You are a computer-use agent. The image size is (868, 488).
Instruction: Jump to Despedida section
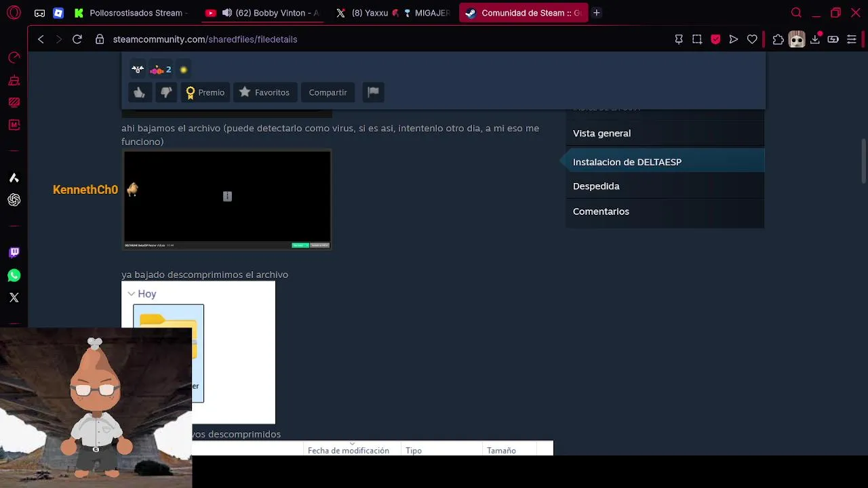[x=665, y=186]
